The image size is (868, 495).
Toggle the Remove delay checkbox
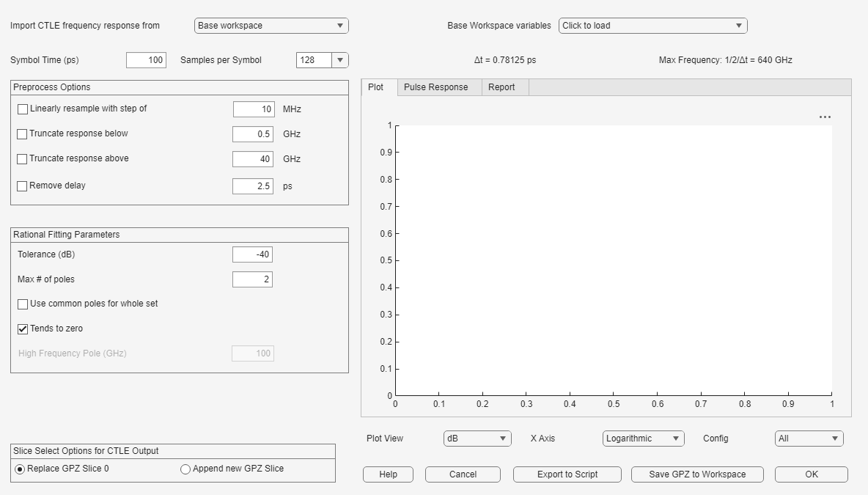click(x=22, y=186)
